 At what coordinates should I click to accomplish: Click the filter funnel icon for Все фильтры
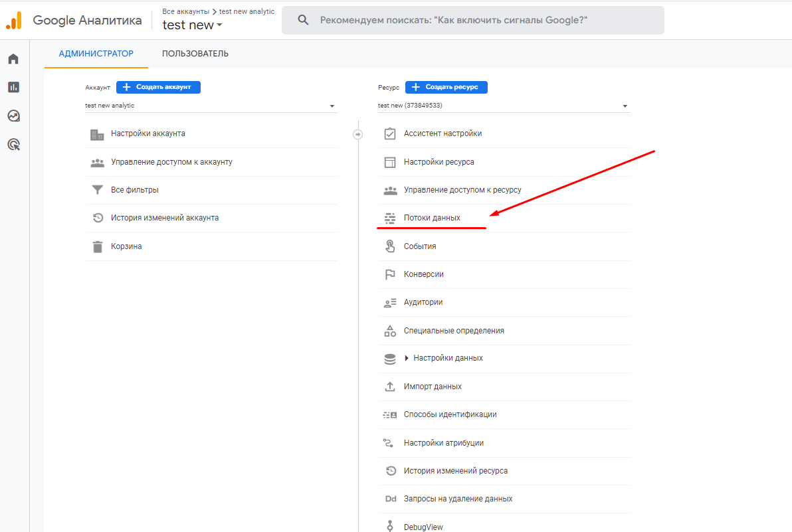pos(98,190)
